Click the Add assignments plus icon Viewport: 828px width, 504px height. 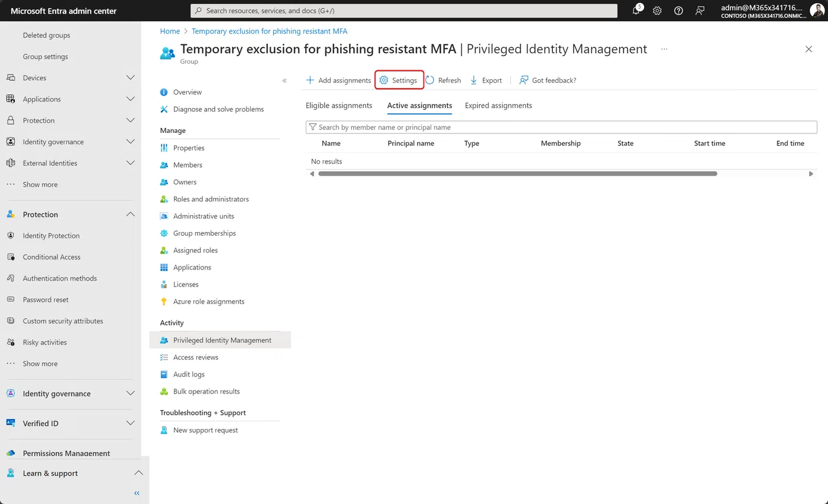point(310,80)
